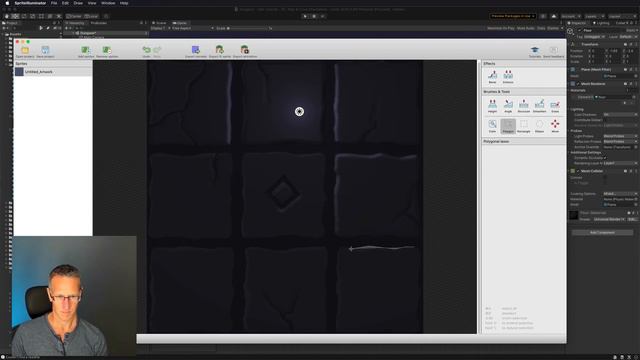Viewport: 640px width, 360px height.
Task: Click the Unity Account dropdown button
Action: pyautogui.click(x=571, y=16)
